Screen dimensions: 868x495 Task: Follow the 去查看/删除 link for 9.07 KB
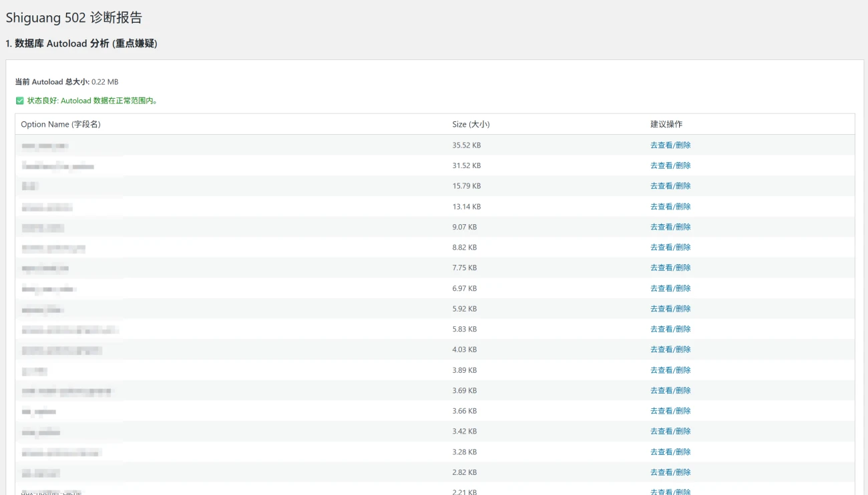point(670,227)
